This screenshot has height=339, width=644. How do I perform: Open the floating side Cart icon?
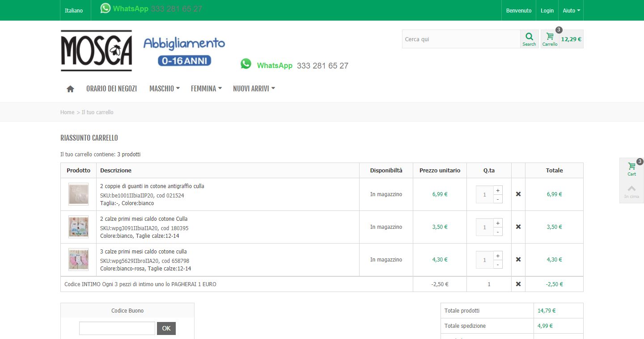pyautogui.click(x=631, y=169)
